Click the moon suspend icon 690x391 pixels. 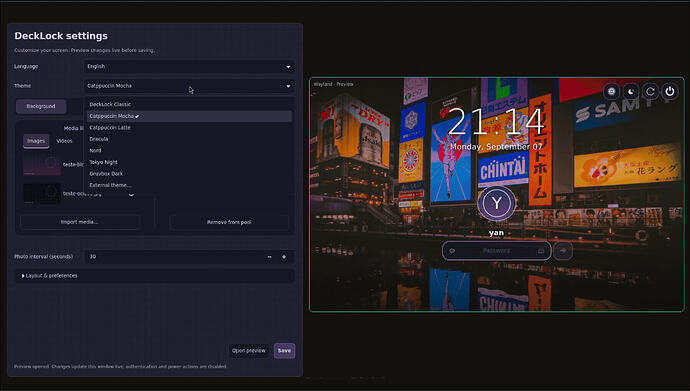[x=631, y=91]
